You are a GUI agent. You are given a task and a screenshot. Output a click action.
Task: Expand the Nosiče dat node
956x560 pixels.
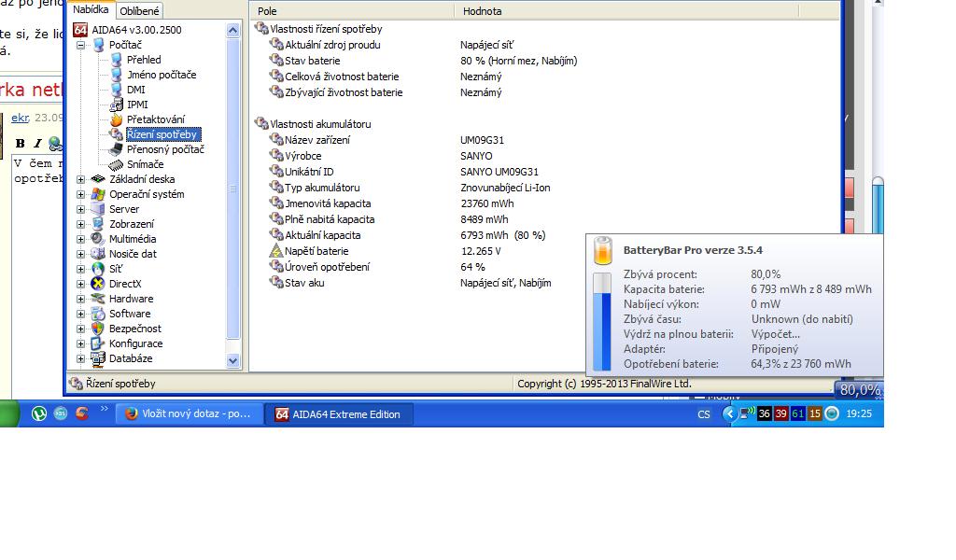(x=80, y=254)
